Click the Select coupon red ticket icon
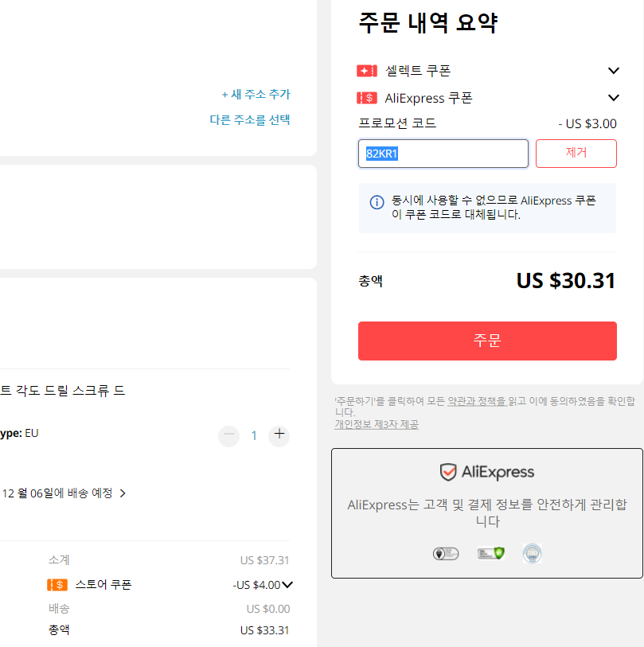This screenshot has width=644, height=647. 367,71
